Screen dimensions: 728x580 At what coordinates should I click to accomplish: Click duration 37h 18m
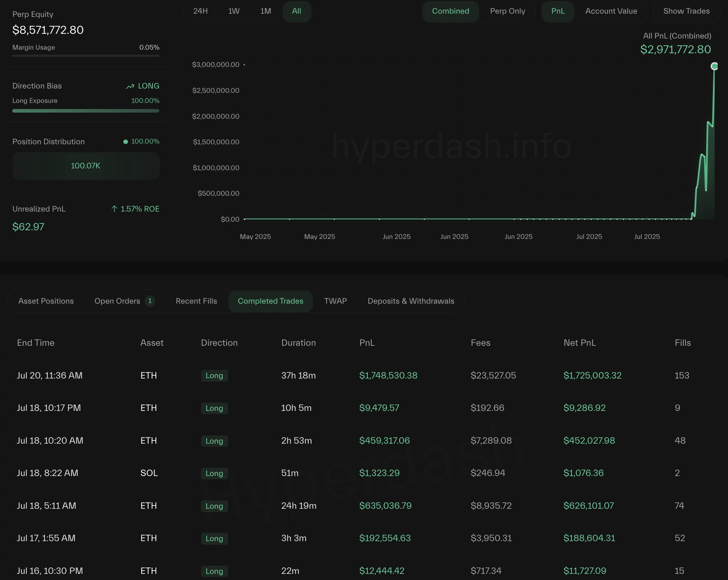299,376
